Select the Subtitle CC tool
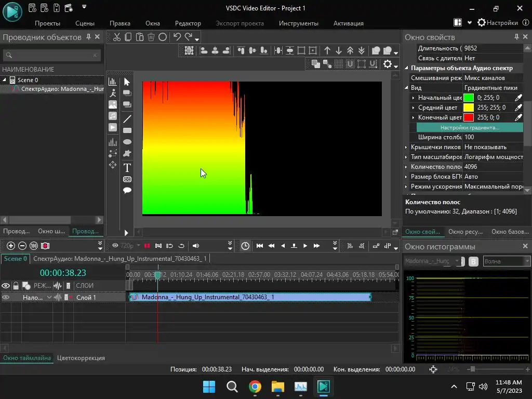This screenshot has width=532, height=399. (127, 179)
